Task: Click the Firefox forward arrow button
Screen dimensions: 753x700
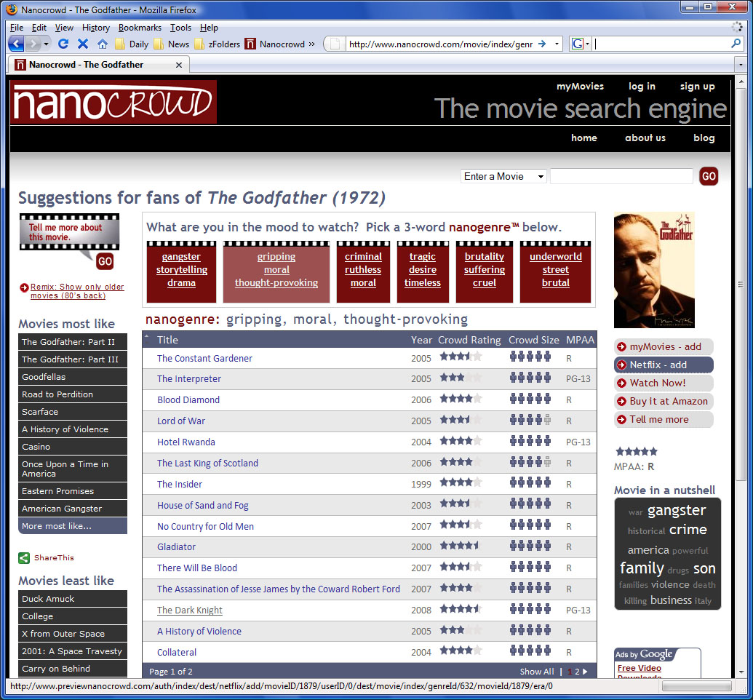Action: 33,44
